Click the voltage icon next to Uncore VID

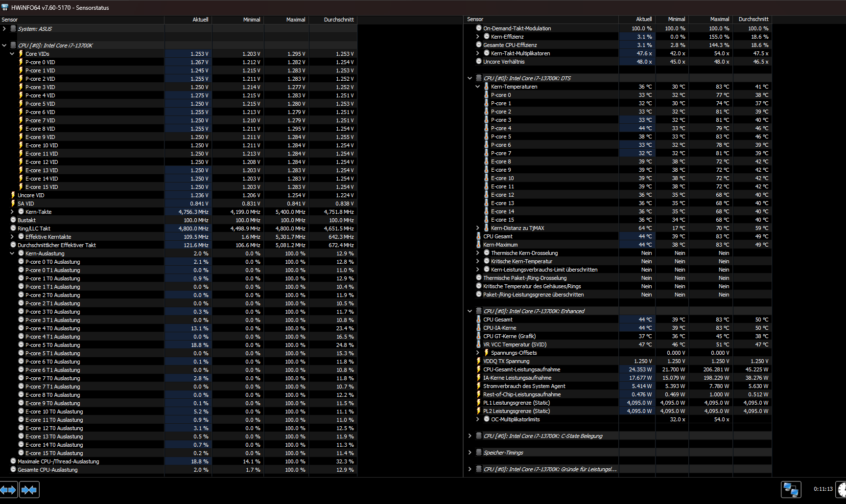[13, 195]
